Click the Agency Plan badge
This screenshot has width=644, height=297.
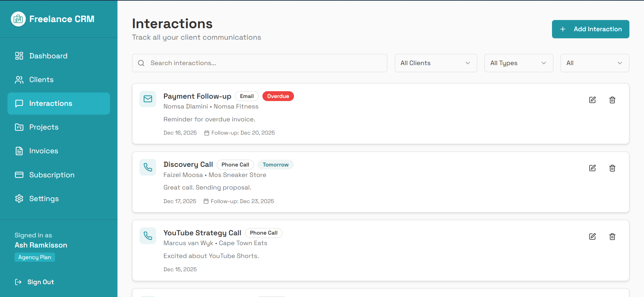[35, 257]
